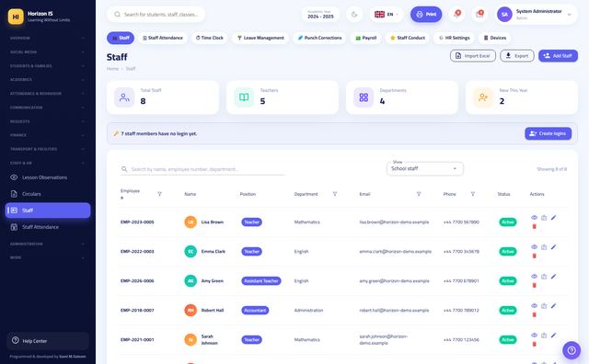Switch to the Leave Management tab
Viewport: 589px width, 364px height.
tap(260, 38)
